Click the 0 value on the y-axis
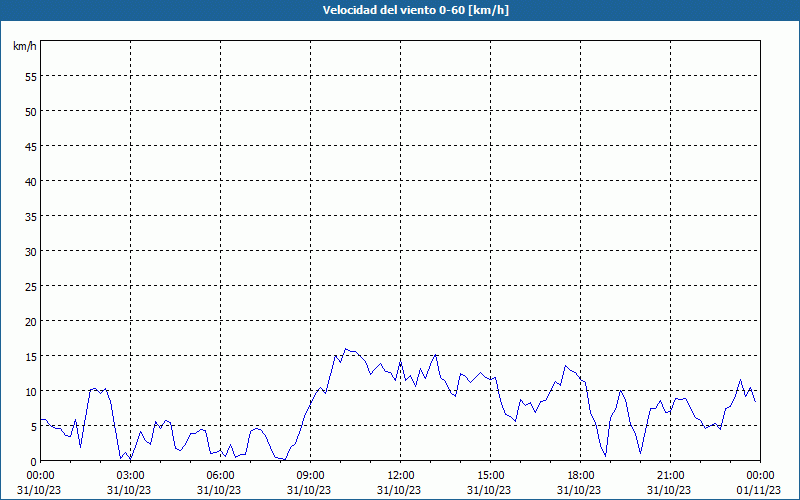 coord(34,462)
